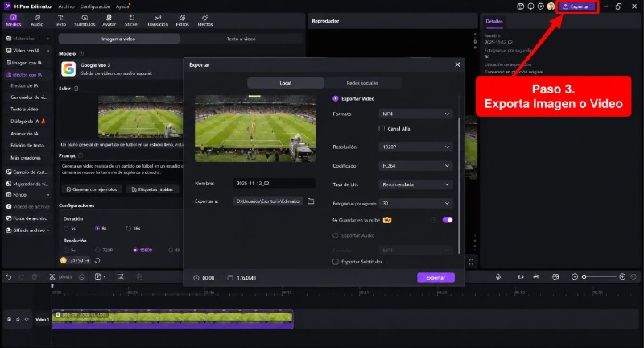
Task: Click the Nombre input field in export dialog
Action: tap(274, 183)
